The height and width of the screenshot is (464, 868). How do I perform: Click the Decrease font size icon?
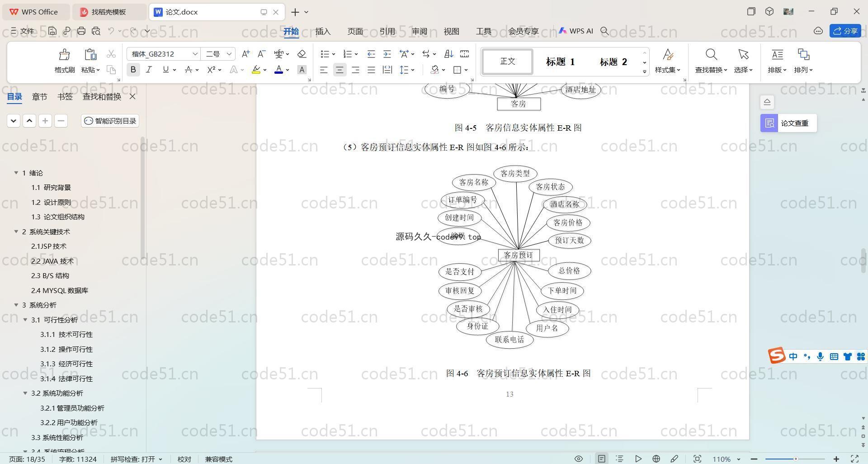click(x=261, y=54)
